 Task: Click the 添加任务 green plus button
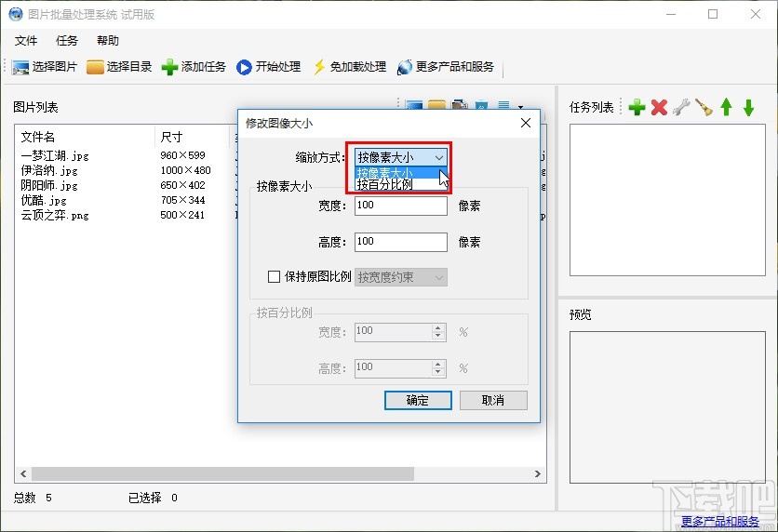click(194, 67)
